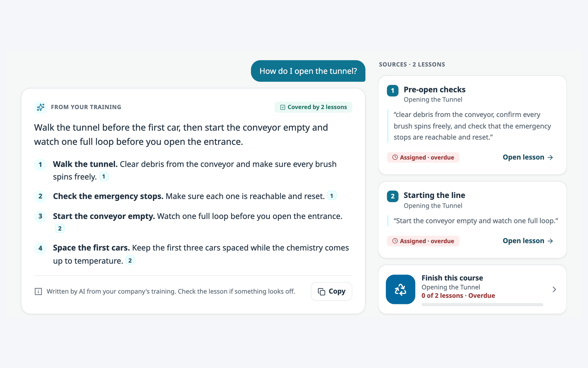Open the Pre-open checks lesson link
This screenshot has width=588, height=368.
tap(528, 157)
